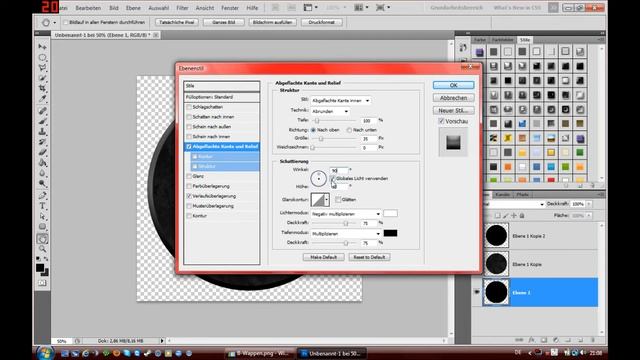Open the layer Deckkraft slider arrow
640x360 pixels.
pos(589,204)
